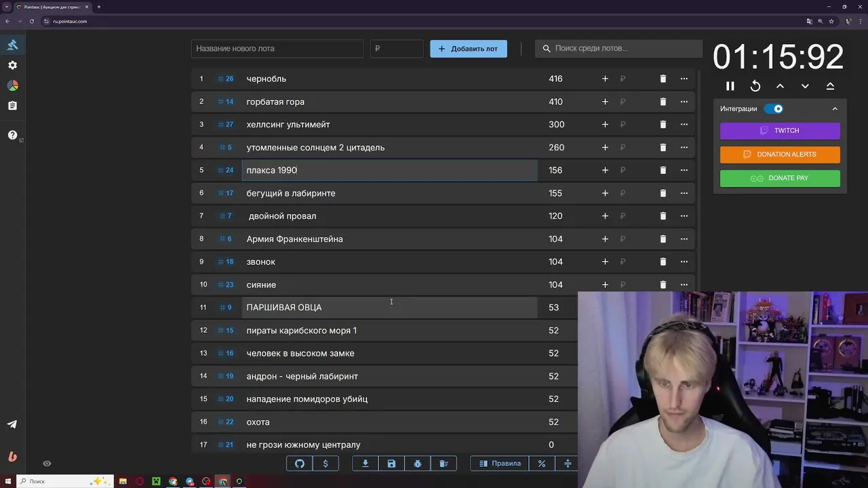This screenshot has width=868, height=488.
Task: Connect DONATE PAY integration
Action: pyautogui.click(x=780, y=178)
